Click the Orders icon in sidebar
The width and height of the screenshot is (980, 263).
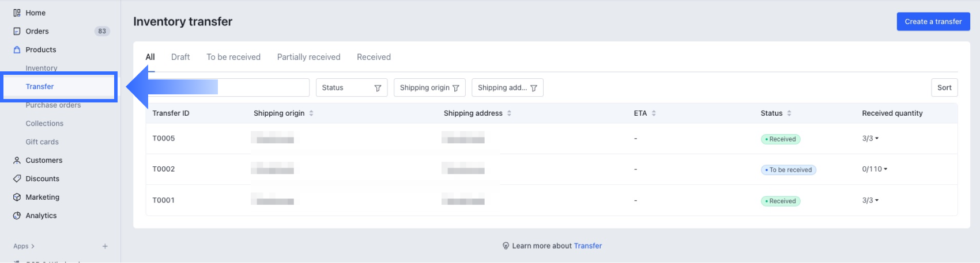(x=17, y=31)
